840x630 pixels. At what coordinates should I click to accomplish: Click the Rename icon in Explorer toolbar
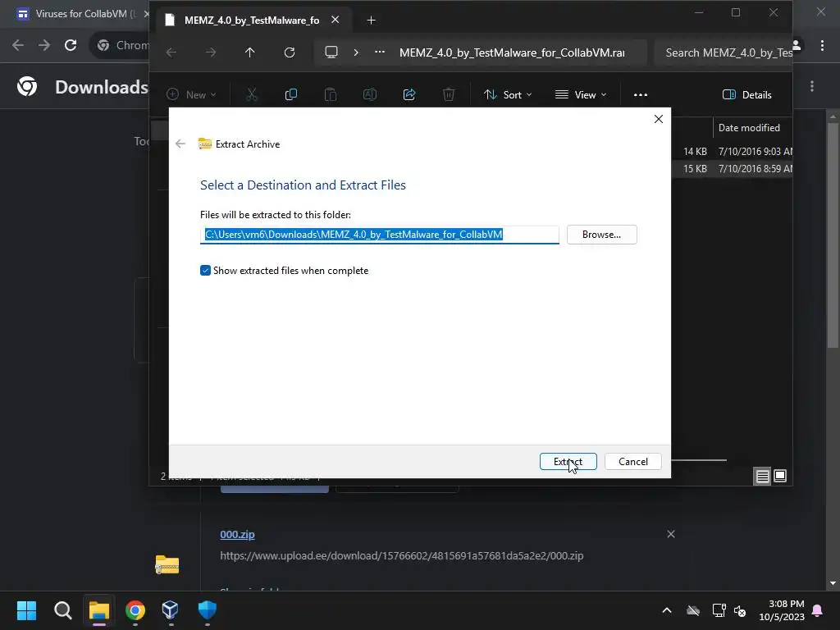370,95
